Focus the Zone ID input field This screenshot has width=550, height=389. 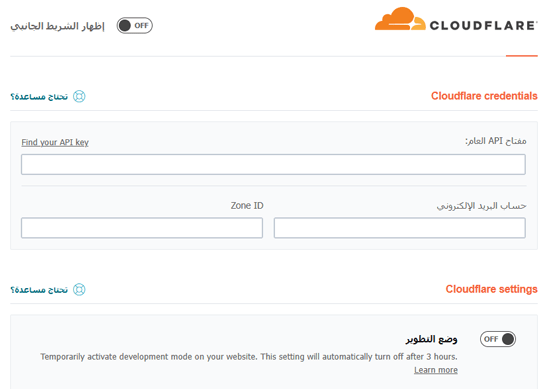pos(142,228)
